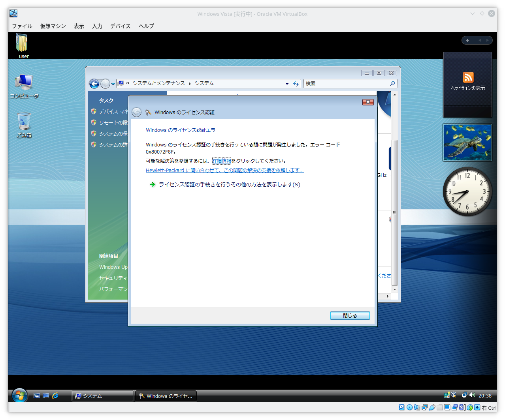Click the Windows Sidebar tray icon
The image size is (505, 420).
[x=447, y=395]
